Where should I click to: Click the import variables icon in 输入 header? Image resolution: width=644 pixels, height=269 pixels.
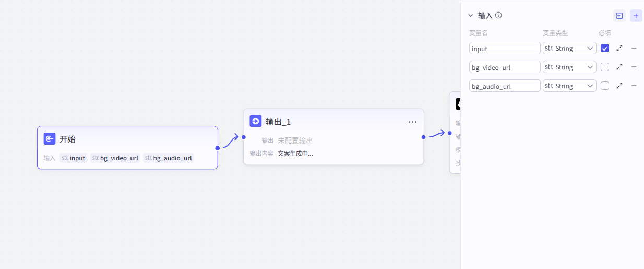[619, 16]
